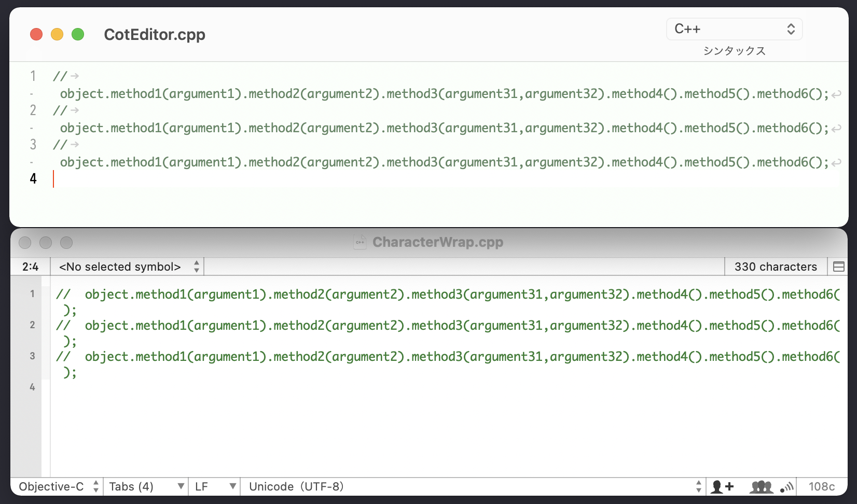Image resolution: width=857 pixels, height=504 pixels.
Task: Open the LF line ending popup
Action: click(215, 486)
